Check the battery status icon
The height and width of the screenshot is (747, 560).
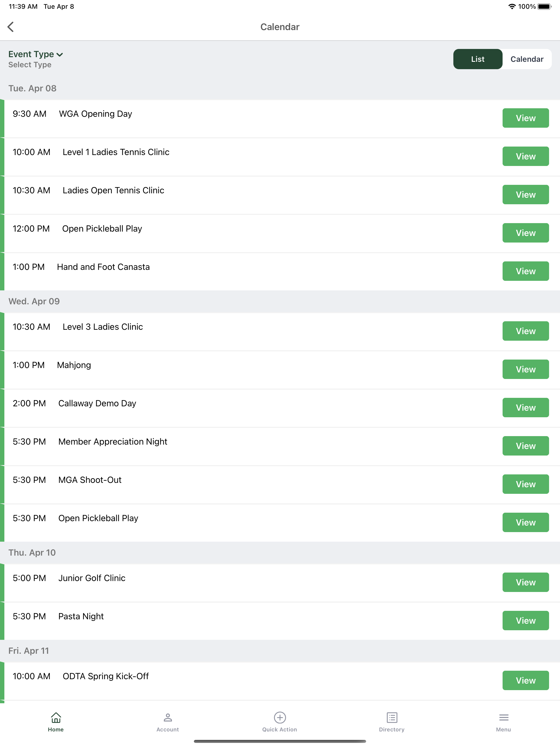click(x=544, y=6)
